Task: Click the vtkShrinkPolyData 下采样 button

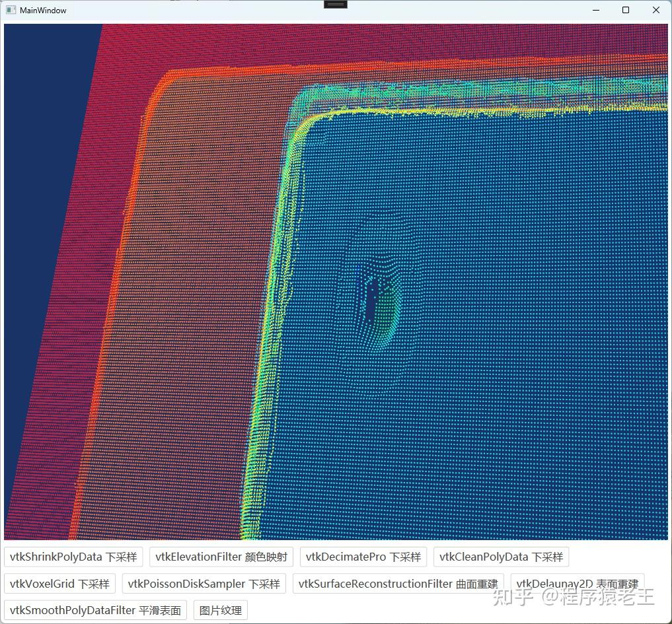Action: 73,557
